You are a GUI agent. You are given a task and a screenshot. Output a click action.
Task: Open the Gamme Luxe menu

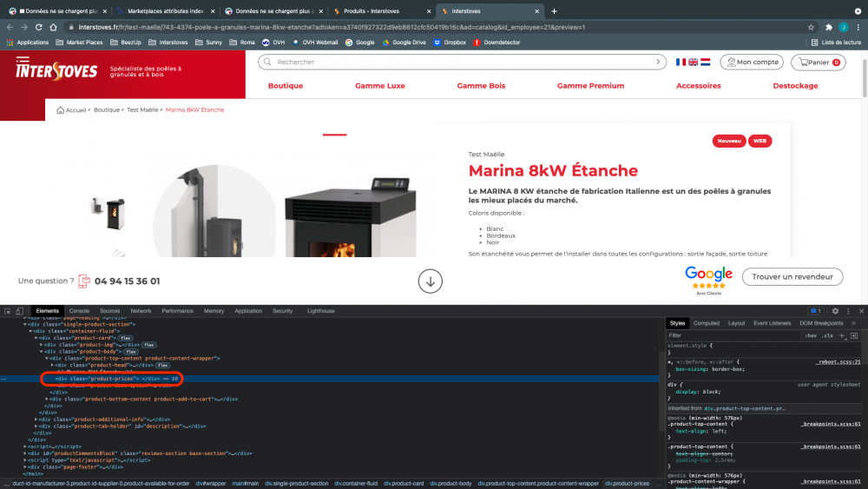point(380,86)
